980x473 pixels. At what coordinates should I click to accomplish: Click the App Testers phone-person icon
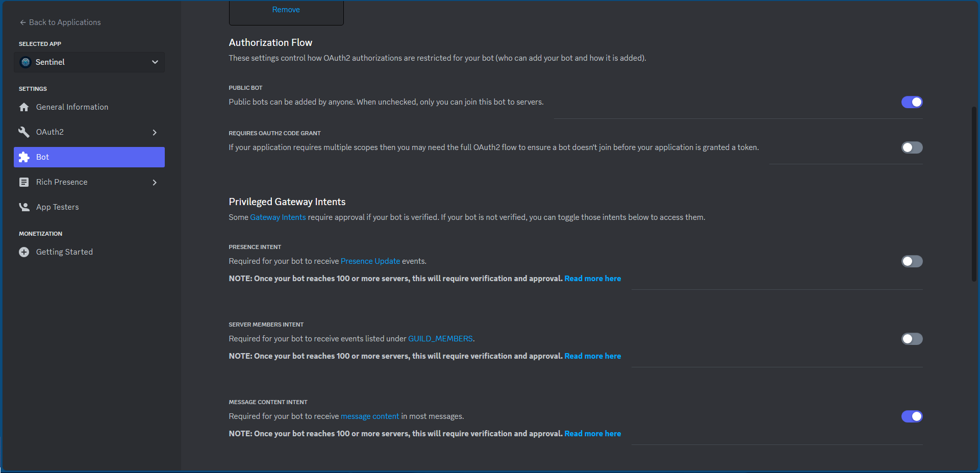[24, 207]
